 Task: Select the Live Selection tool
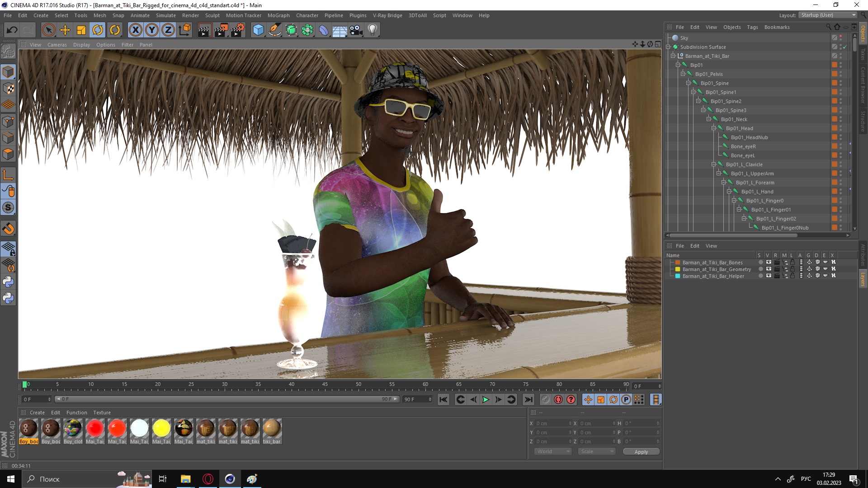tap(48, 30)
